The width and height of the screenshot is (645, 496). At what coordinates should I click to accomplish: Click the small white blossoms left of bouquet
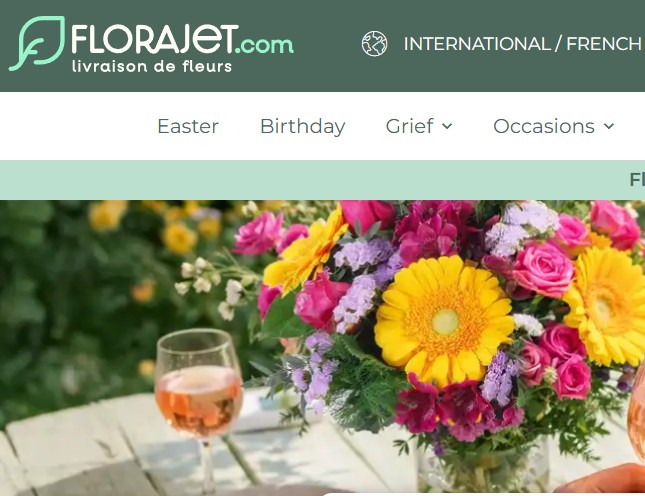click(x=212, y=284)
